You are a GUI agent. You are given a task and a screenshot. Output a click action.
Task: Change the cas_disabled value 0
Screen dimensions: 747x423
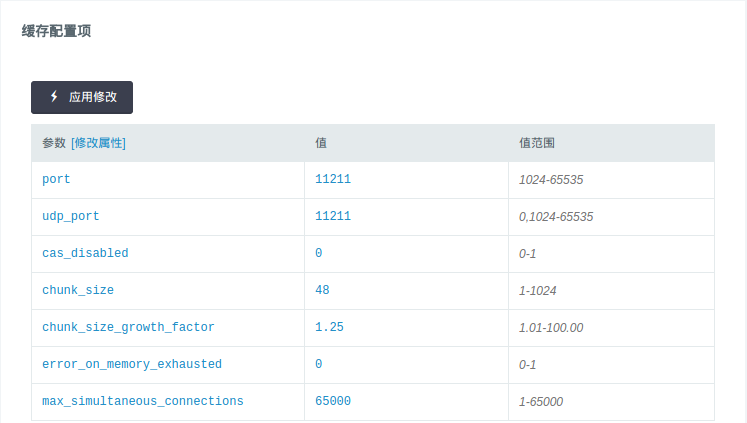[319, 253]
